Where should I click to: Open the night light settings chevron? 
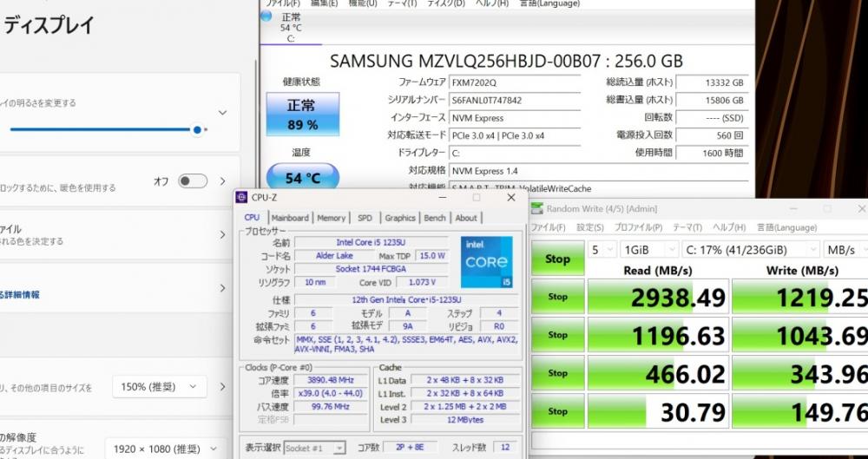tap(222, 181)
